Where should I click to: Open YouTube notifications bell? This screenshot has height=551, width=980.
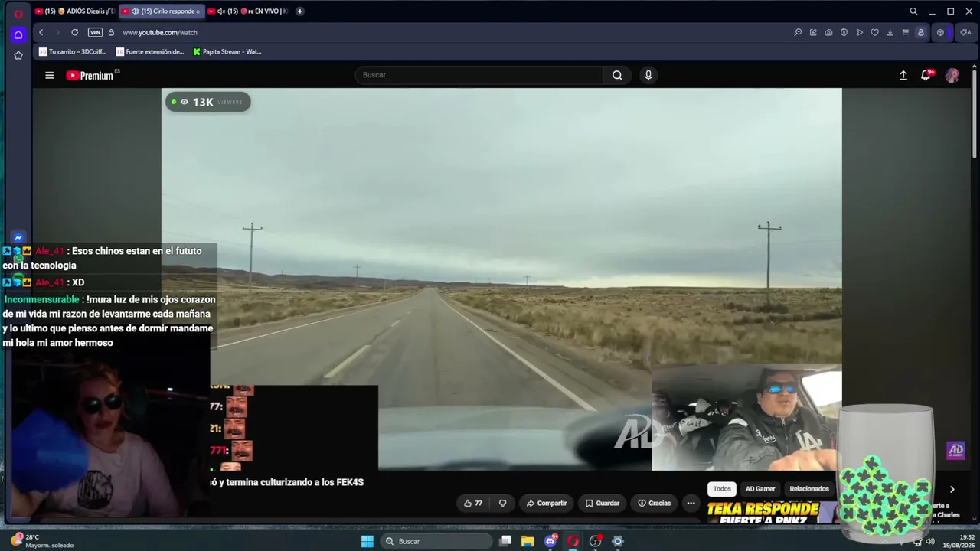[x=926, y=75]
